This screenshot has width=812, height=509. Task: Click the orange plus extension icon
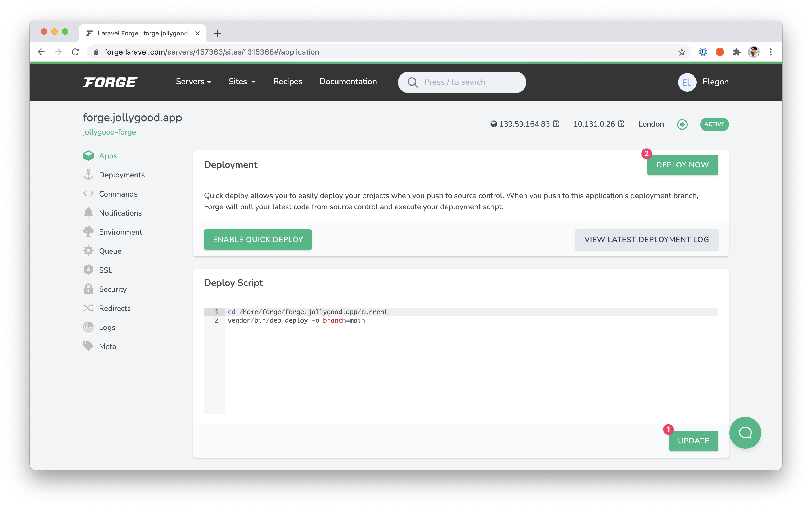pos(719,52)
